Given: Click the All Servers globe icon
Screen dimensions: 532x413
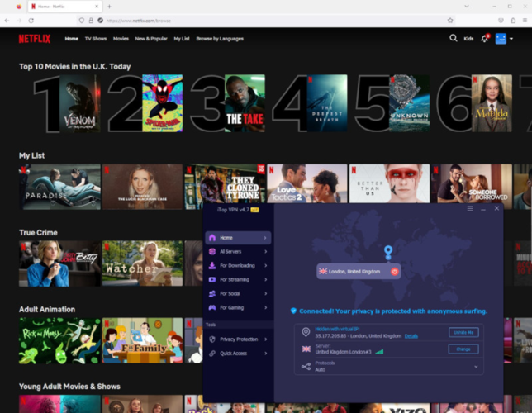Looking at the screenshot, I should tap(212, 251).
